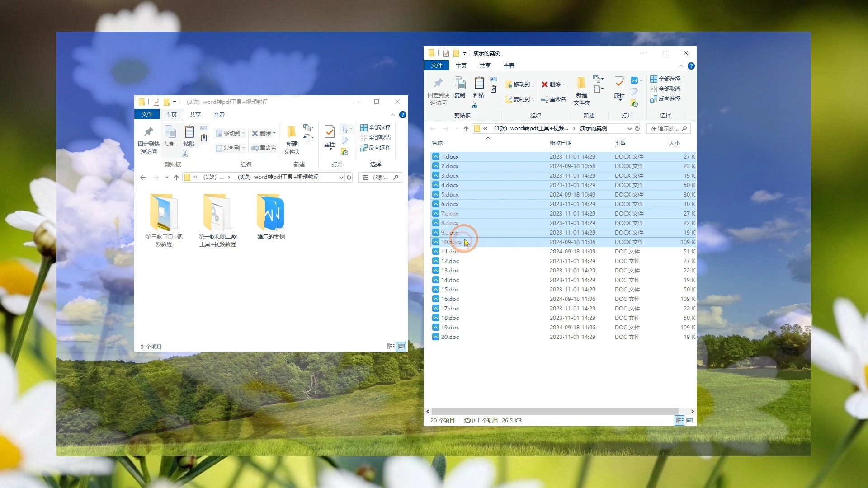Select the 演示的案例 folder
This screenshot has height=488, width=868.
[x=271, y=217]
